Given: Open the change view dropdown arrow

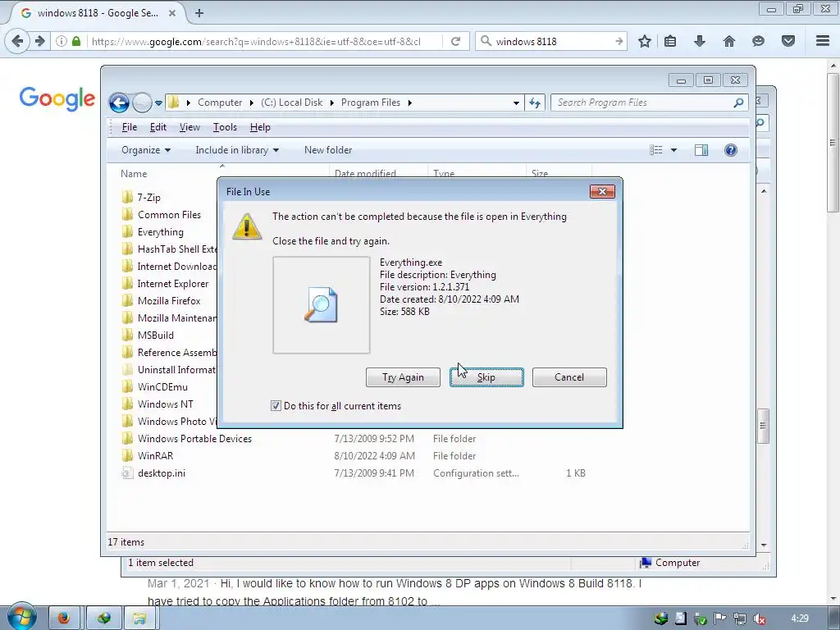Looking at the screenshot, I should [674, 151].
